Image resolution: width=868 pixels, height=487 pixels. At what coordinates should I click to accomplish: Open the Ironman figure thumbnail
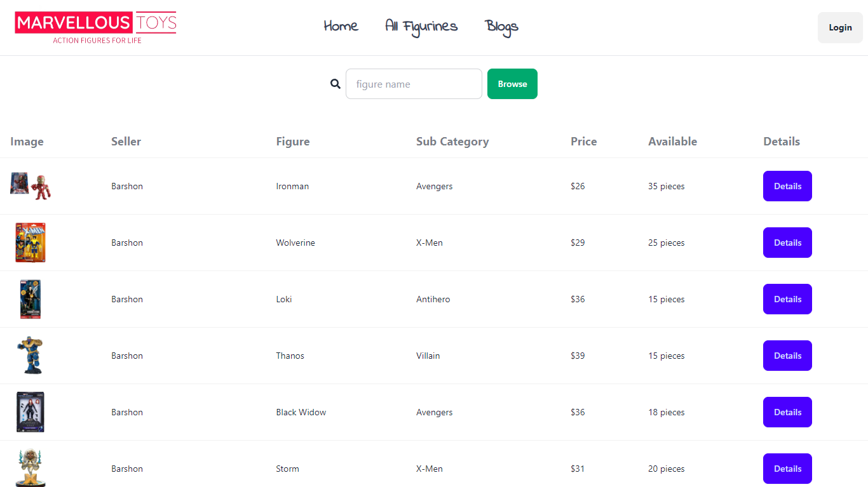[x=31, y=186]
